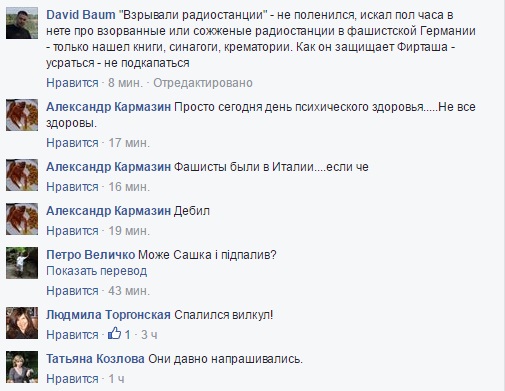Click the thumbs-up like count icon
Image resolution: width=505 pixels, height=391 pixels.
114,333
